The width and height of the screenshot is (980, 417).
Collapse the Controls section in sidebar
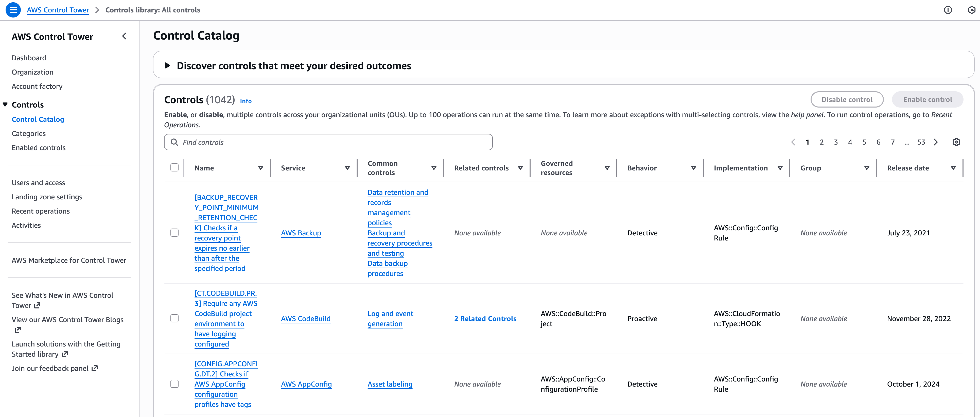[5, 105]
